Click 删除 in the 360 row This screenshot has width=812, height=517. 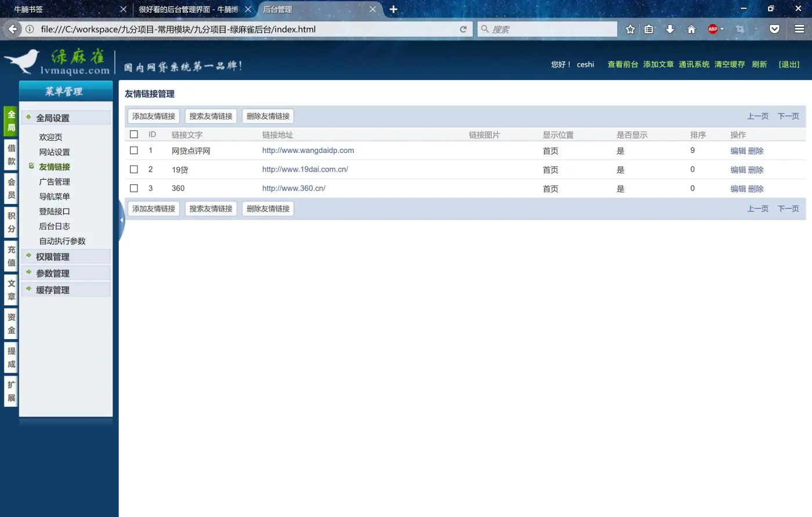pyautogui.click(x=756, y=188)
